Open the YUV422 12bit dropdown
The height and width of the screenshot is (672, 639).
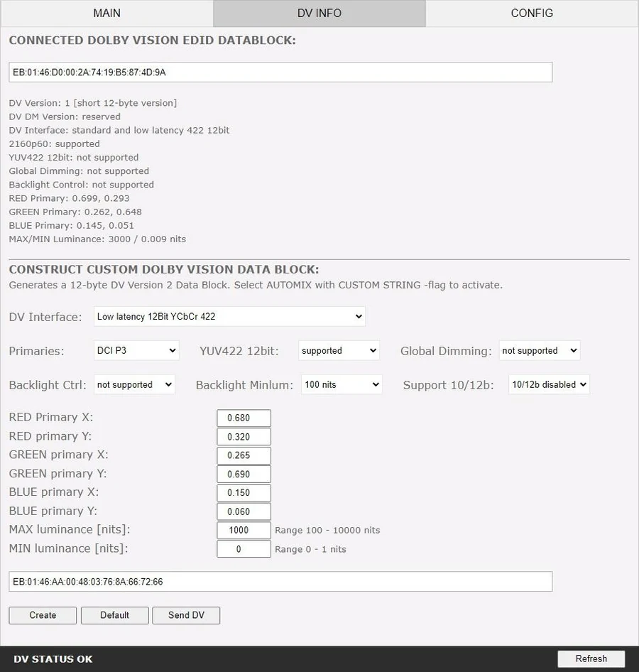(339, 351)
